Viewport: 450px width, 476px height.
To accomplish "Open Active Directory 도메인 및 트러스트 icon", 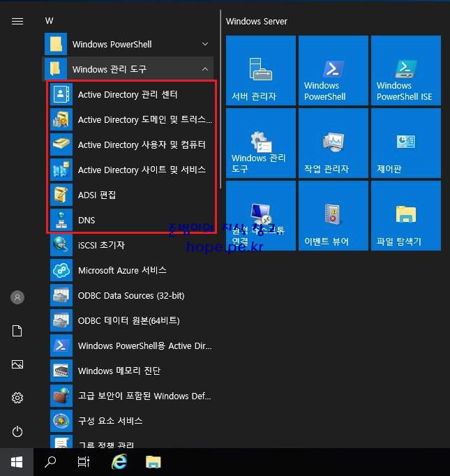I will [x=61, y=119].
